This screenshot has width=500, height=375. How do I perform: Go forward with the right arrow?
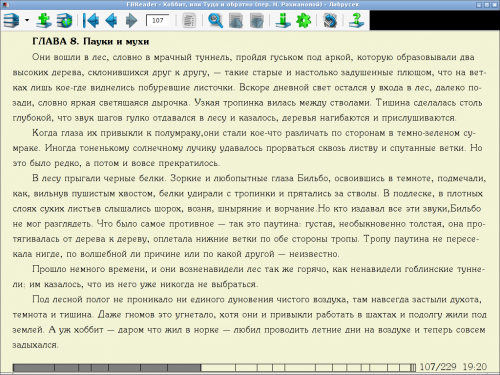[x=131, y=21]
